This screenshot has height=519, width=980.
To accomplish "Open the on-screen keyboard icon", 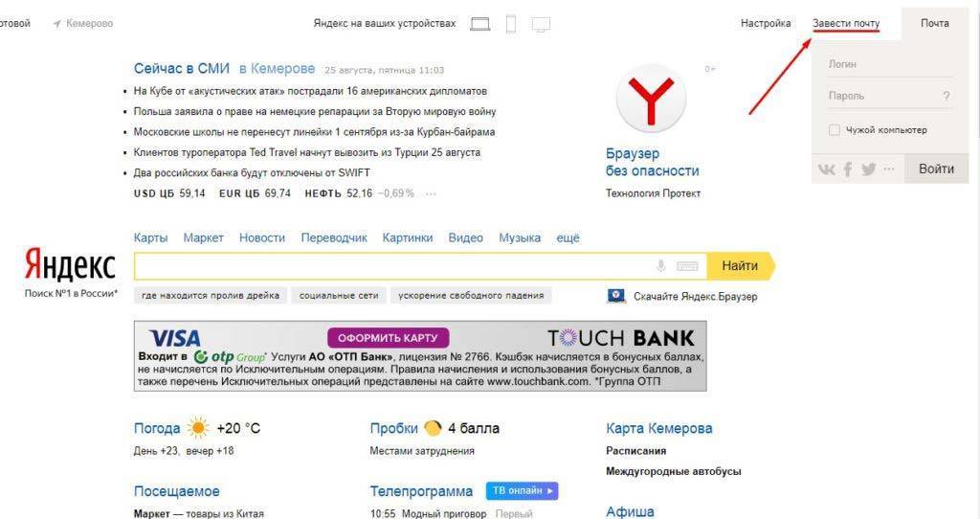I will point(687,266).
